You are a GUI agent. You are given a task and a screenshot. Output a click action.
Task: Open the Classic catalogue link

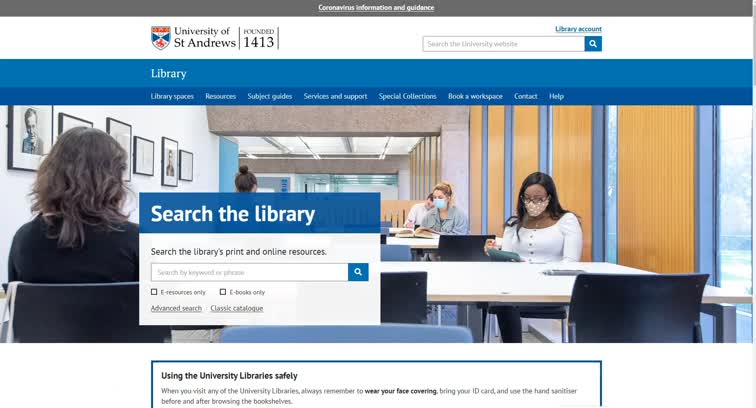(237, 308)
